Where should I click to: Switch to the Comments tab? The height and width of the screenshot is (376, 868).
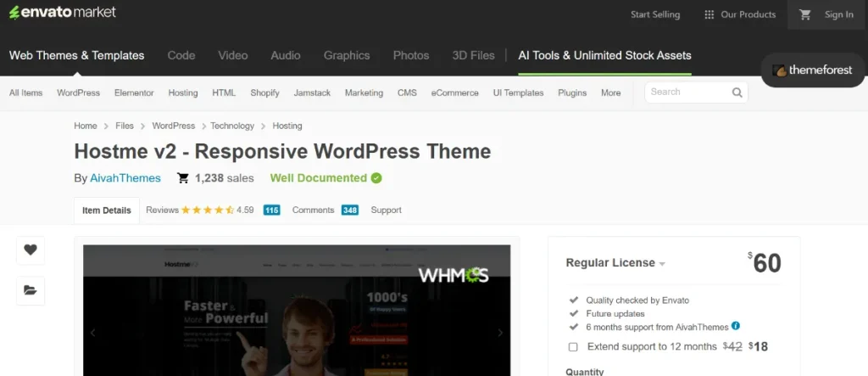click(x=314, y=210)
